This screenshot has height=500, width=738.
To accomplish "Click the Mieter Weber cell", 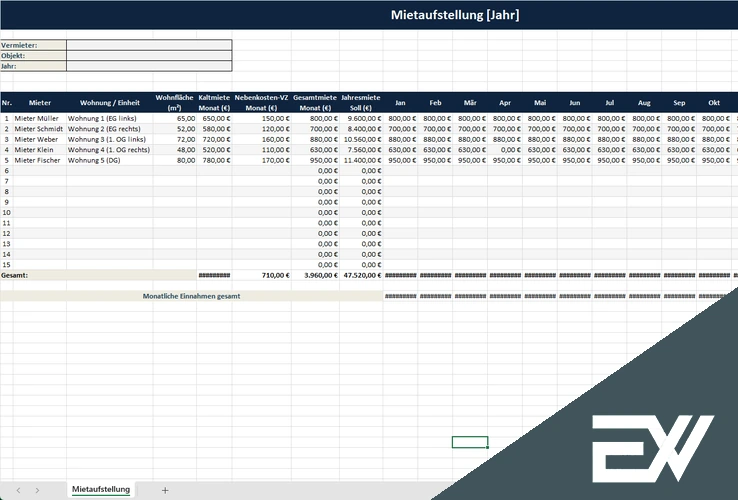I will (40, 139).
